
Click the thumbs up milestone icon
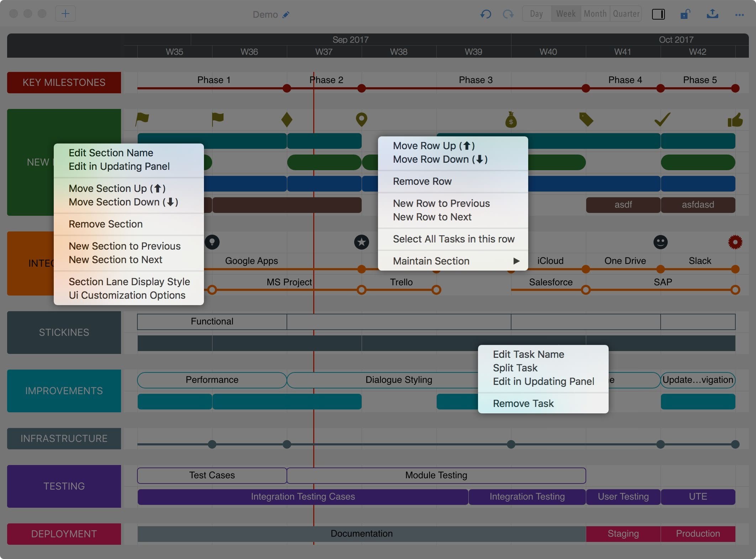pyautogui.click(x=735, y=120)
